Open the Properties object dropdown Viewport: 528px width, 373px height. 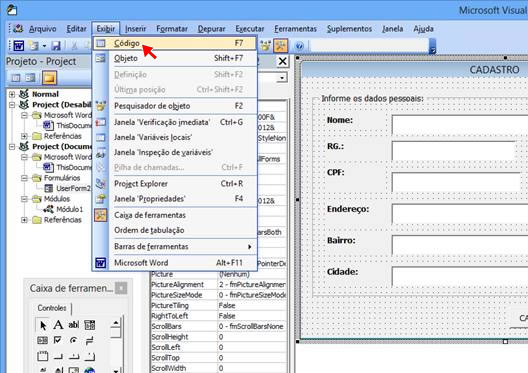282,78
